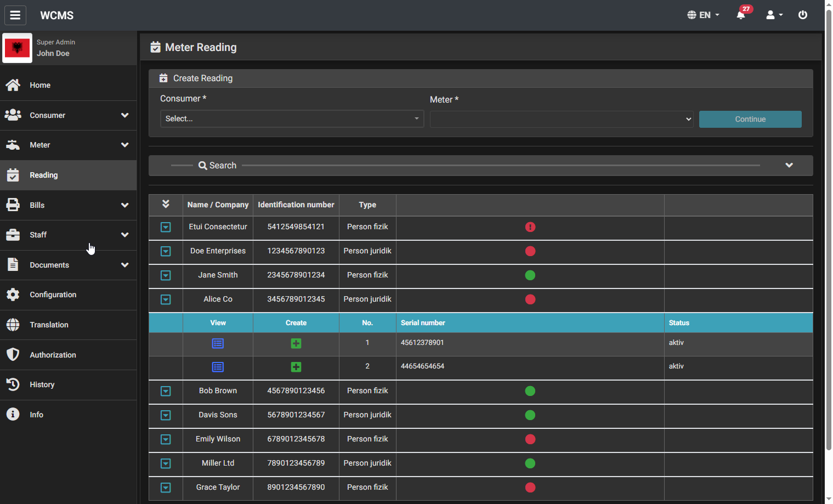View readings for meter 44654654654
The height and width of the screenshot is (504, 833).
tap(218, 367)
